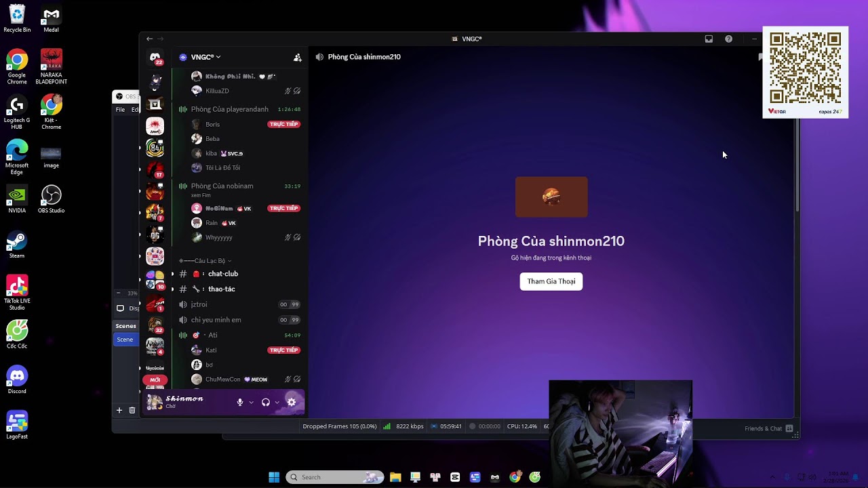Viewport: 868px width, 488px height.
Task: Select the Scene item in OBS Scenes
Action: (125, 340)
